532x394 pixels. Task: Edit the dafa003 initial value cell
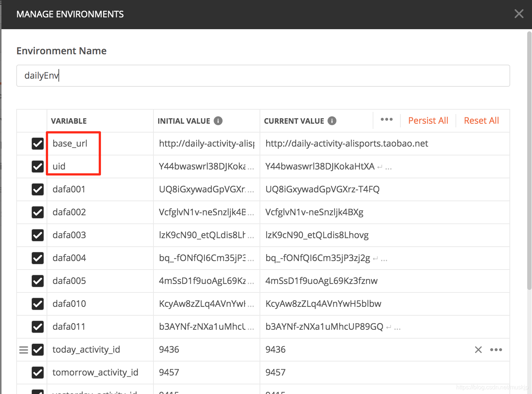pos(207,235)
